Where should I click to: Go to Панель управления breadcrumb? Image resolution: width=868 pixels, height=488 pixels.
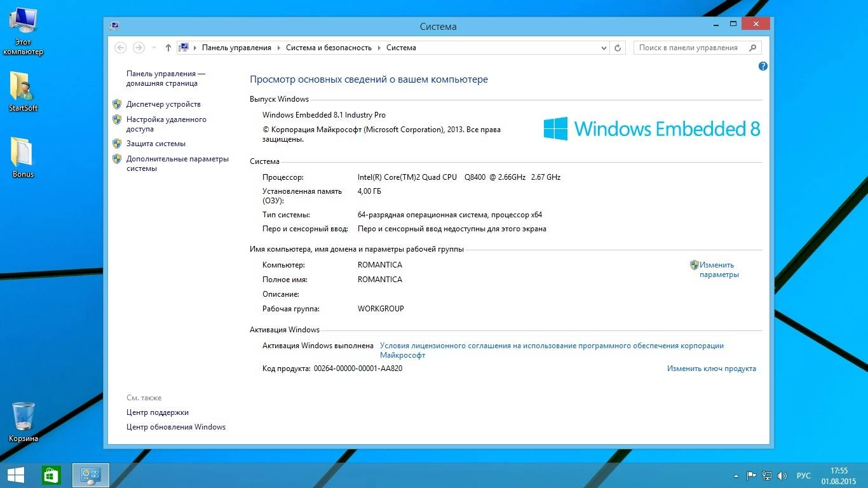[x=236, y=48]
